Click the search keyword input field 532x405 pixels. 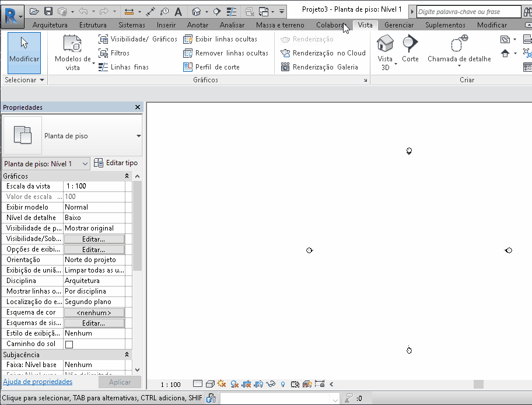coord(468,12)
